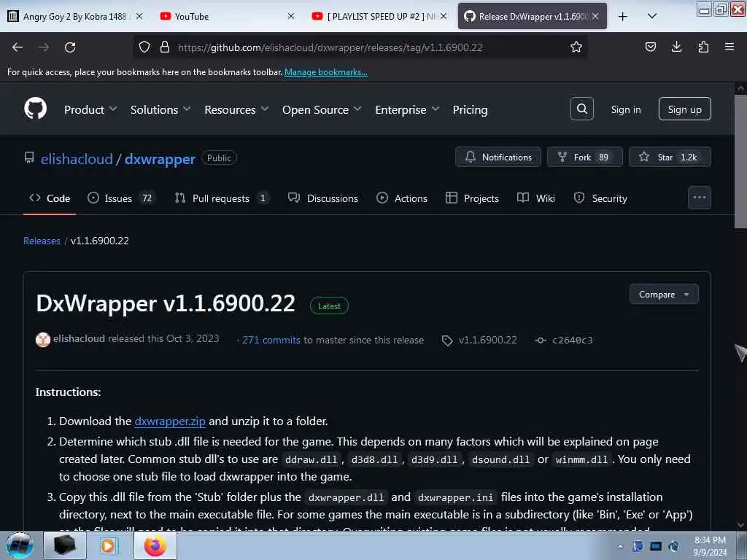Open the black box taskbar application

(65, 545)
